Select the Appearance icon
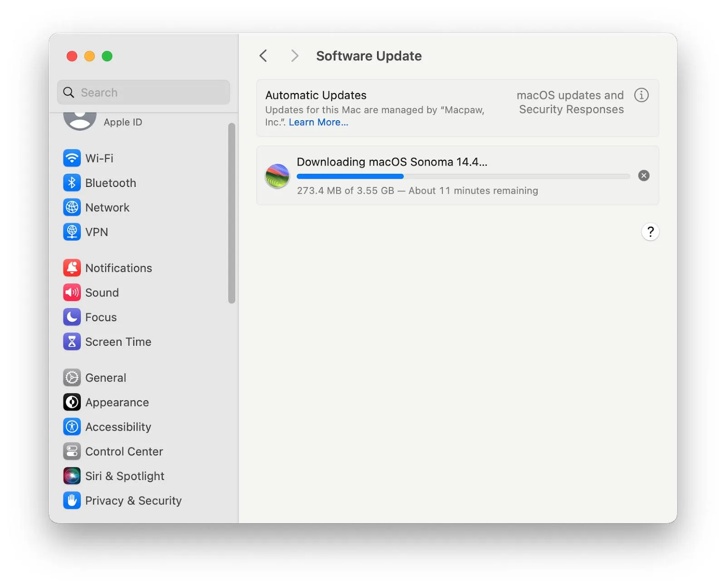The width and height of the screenshot is (726, 588). [x=72, y=402]
